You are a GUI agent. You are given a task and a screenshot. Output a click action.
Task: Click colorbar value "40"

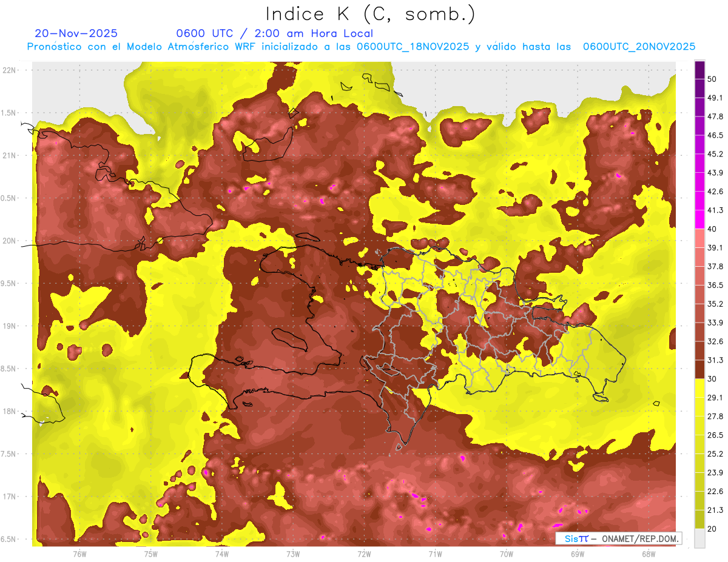[x=712, y=229]
